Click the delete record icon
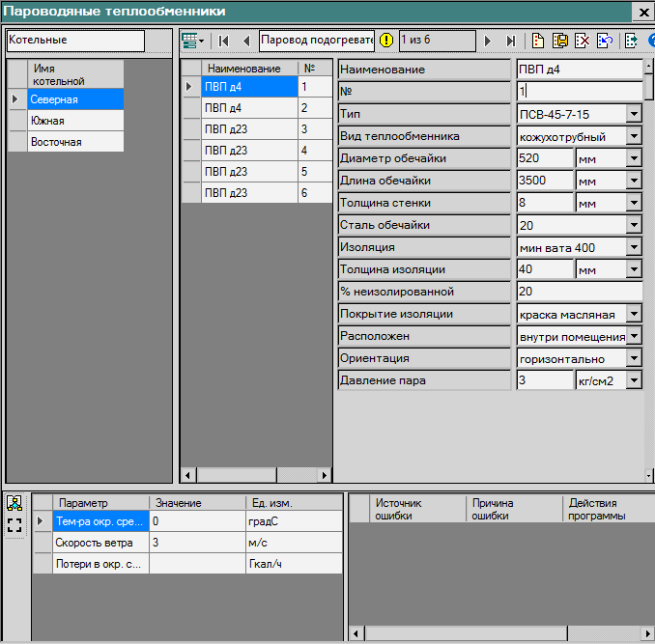This screenshot has width=655, height=644. click(x=583, y=41)
